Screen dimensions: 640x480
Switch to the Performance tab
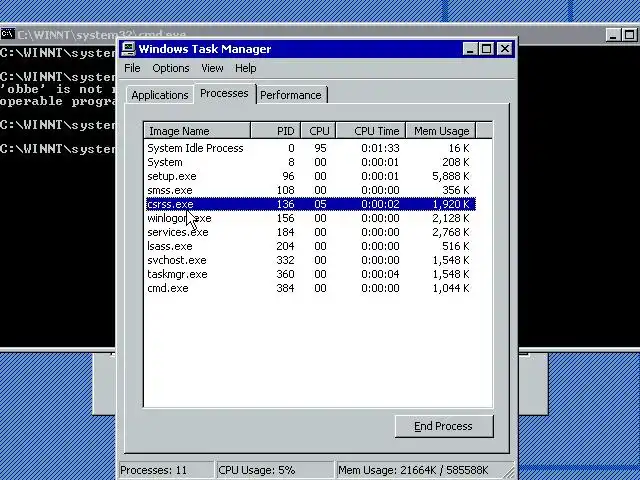click(x=291, y=95)
